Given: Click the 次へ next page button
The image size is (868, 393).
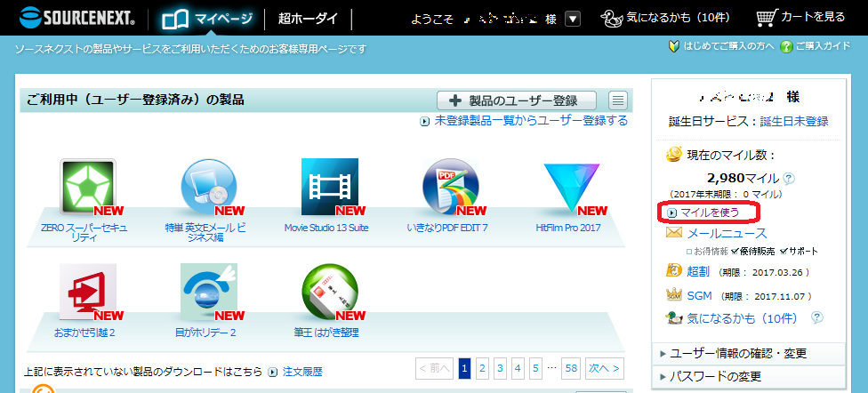Looking at the screenshot, I should click(x=605, y=368).
